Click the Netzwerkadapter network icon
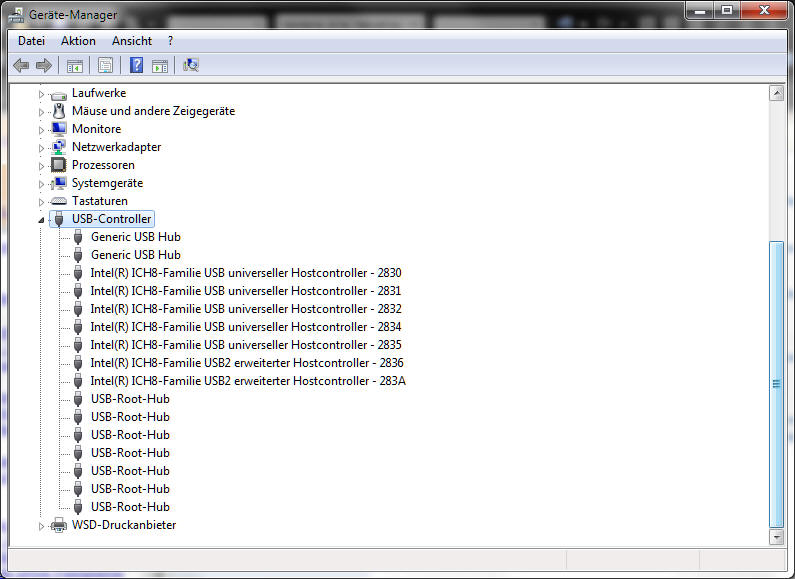The image size is (795, 579). coord(59,147)
